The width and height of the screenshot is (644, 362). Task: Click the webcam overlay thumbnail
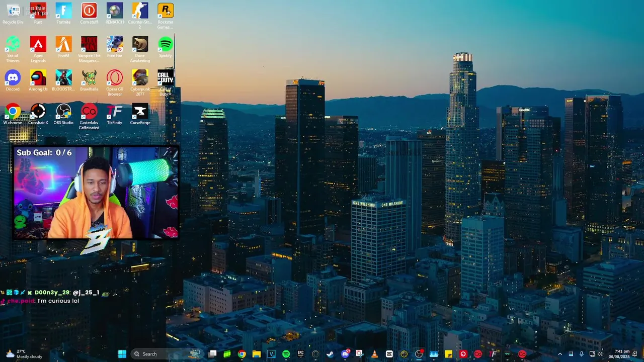pos(96,192)
